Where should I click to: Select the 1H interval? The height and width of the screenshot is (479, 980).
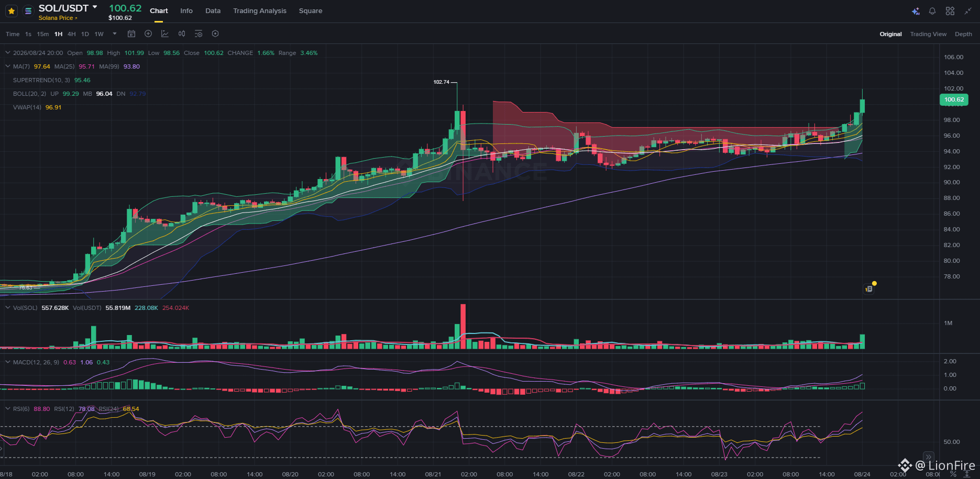click(58, 34)
